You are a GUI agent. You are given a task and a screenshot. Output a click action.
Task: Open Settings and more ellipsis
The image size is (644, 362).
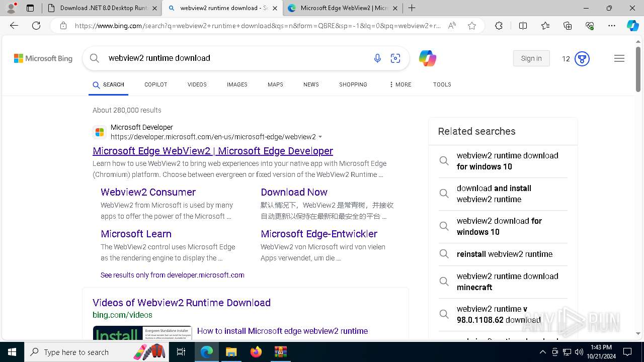[x=612, y=26]
